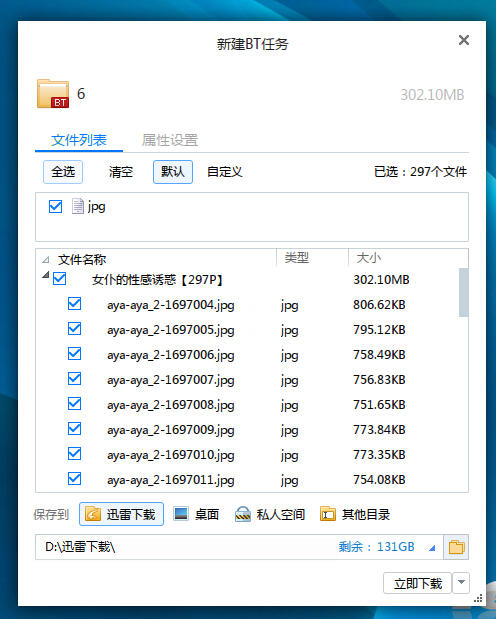Switch to the 属性设置 tab
This screenshot has width=496, height=619.
point(170,140)
